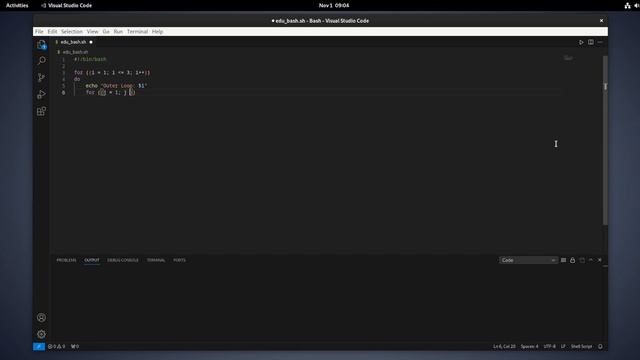Open Visual Studio Code app menu in top bar
Image resolution: width=640 pixels, height=360 pixels.
[67, 5]
